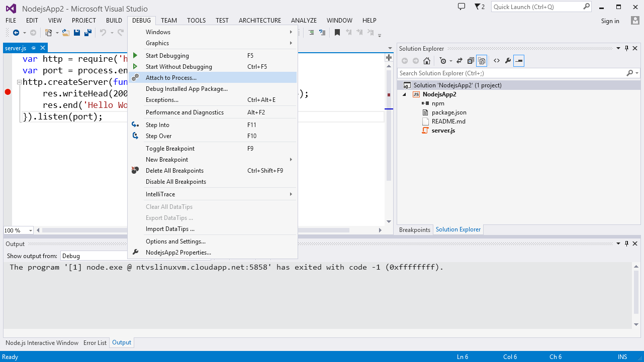Collapse the NodejsApp2 project node
This screenshot has height=362, width=644.
[404, 94]
